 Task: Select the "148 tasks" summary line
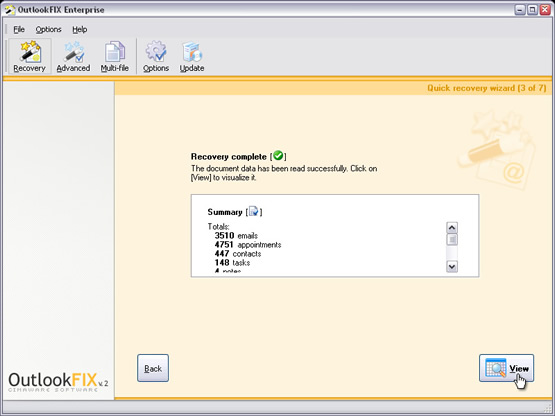[x=232, y=262]
